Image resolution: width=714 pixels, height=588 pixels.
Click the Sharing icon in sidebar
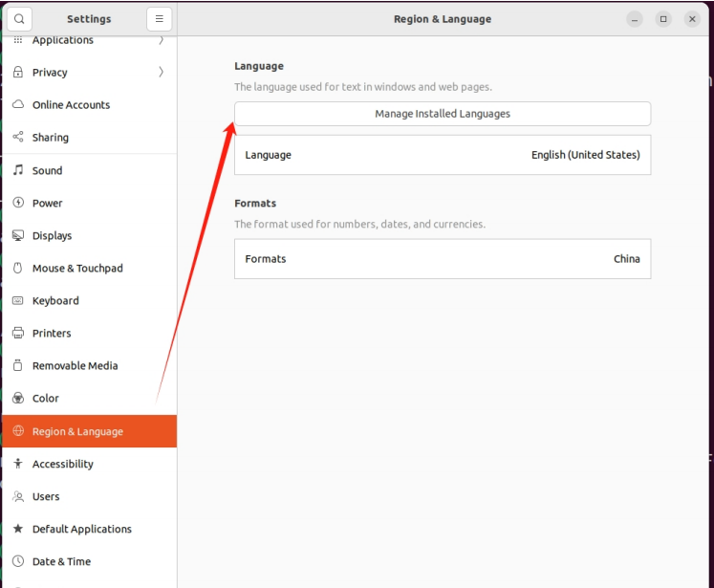click(x=18, y=137)
